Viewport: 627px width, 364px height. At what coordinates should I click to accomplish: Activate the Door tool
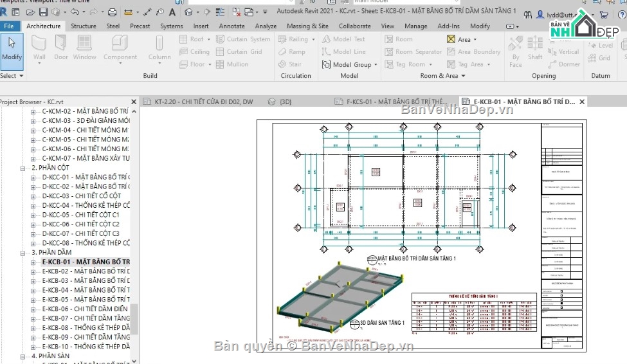tap(61, 48)
